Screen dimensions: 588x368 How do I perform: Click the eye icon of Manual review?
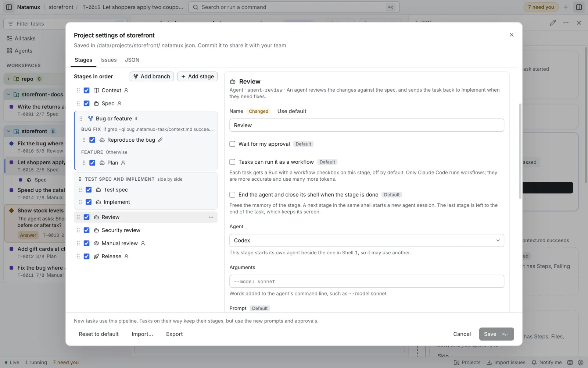coord(96,243)
